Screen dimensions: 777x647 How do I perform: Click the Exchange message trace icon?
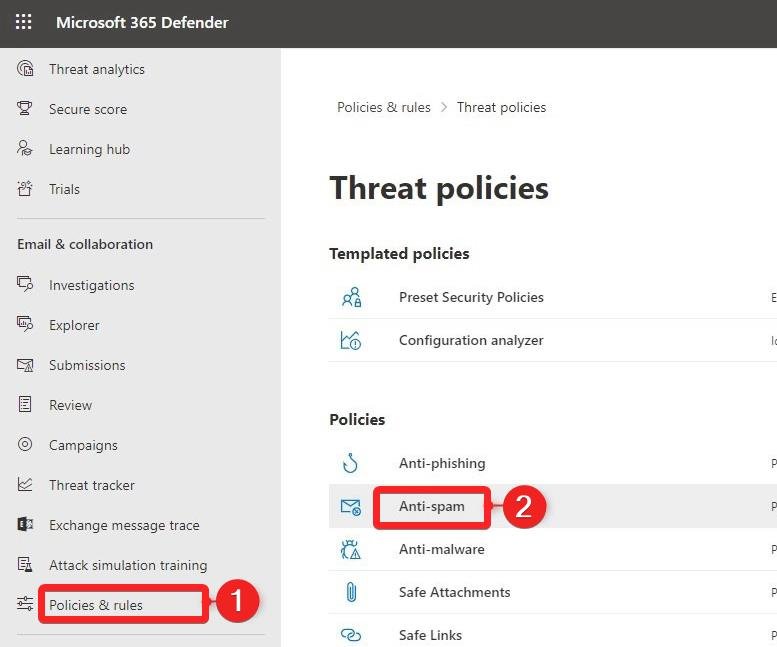(25, 524)
